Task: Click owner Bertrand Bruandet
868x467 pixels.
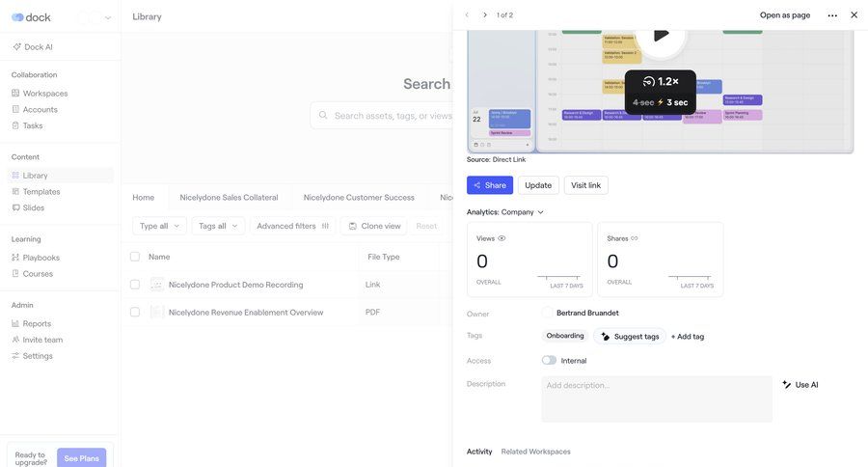Action: pos(587,313)
